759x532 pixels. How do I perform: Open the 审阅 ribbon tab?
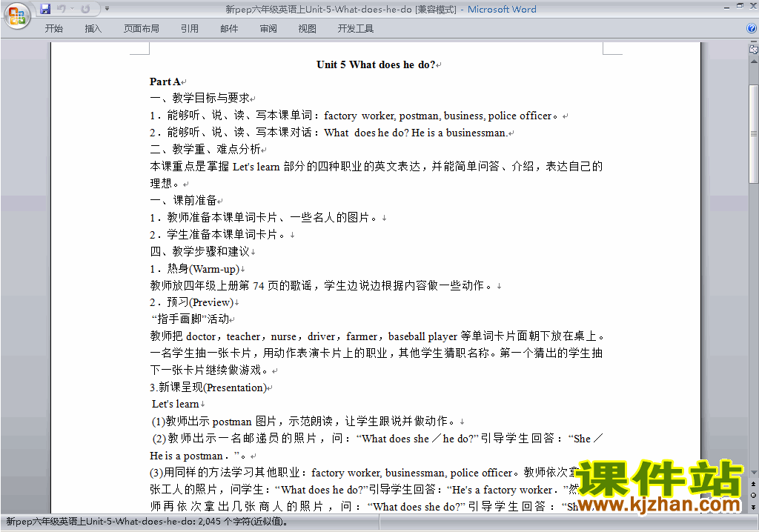(268, 29)
